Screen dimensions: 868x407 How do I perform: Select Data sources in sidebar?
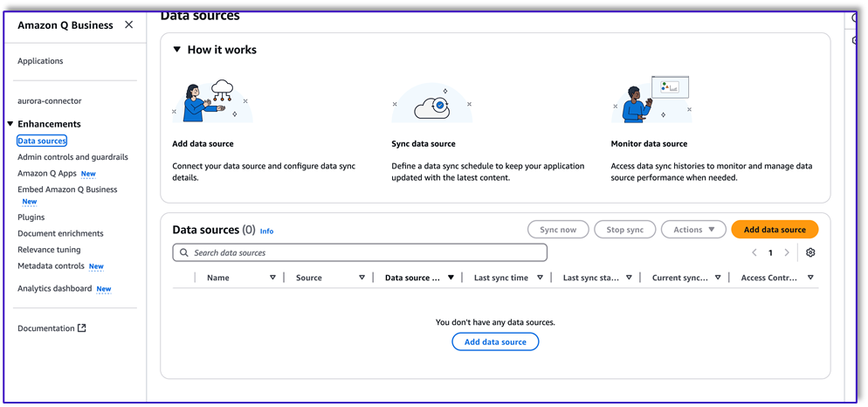(42, 141)
